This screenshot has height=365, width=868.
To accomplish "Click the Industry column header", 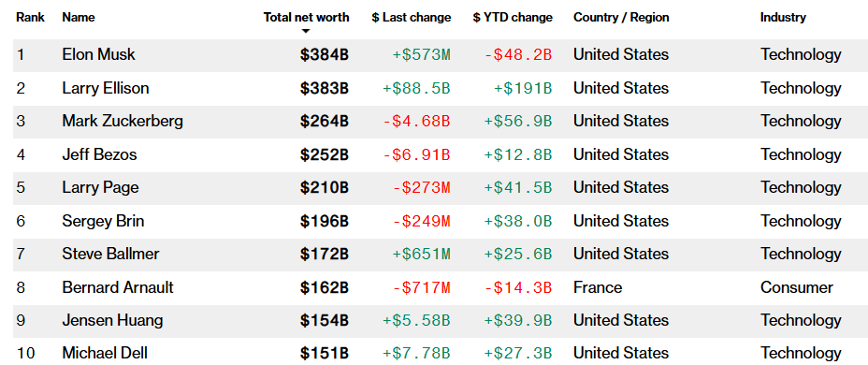I will [x=783, y=17].
